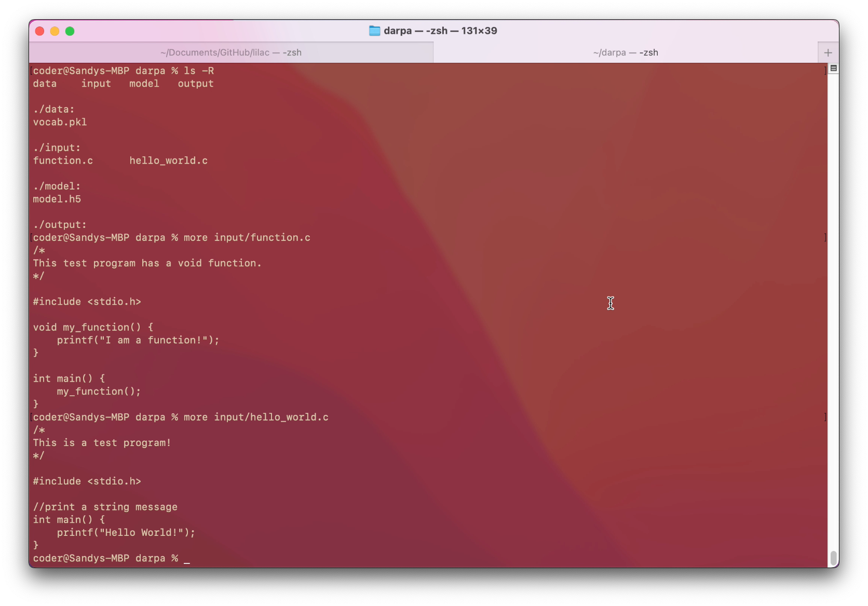Click function.c listed under ./input:

point(63,160)
